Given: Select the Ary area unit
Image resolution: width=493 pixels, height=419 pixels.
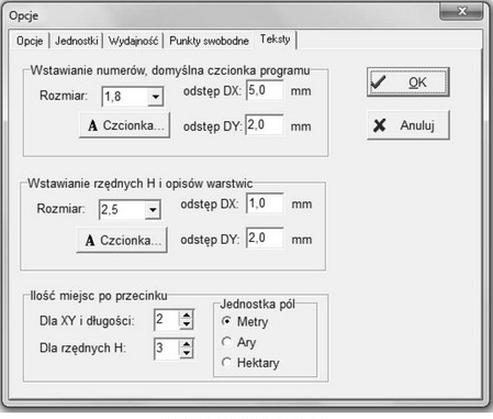Looking at the screenshot, I should (x=226, y=342).
